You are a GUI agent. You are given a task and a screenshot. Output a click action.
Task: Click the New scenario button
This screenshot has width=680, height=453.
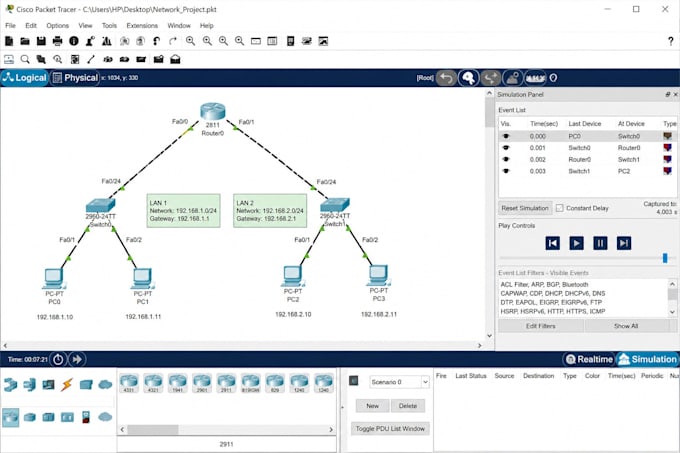(x=373, y=406)
